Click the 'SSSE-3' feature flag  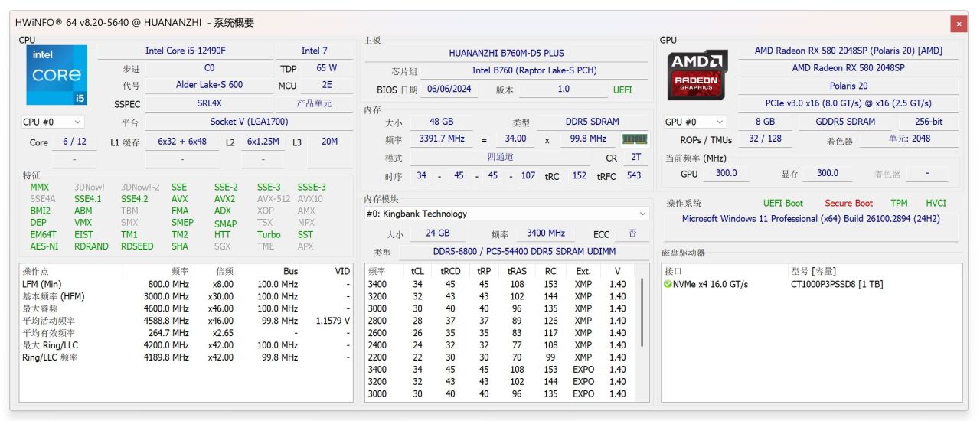point(312,187)
